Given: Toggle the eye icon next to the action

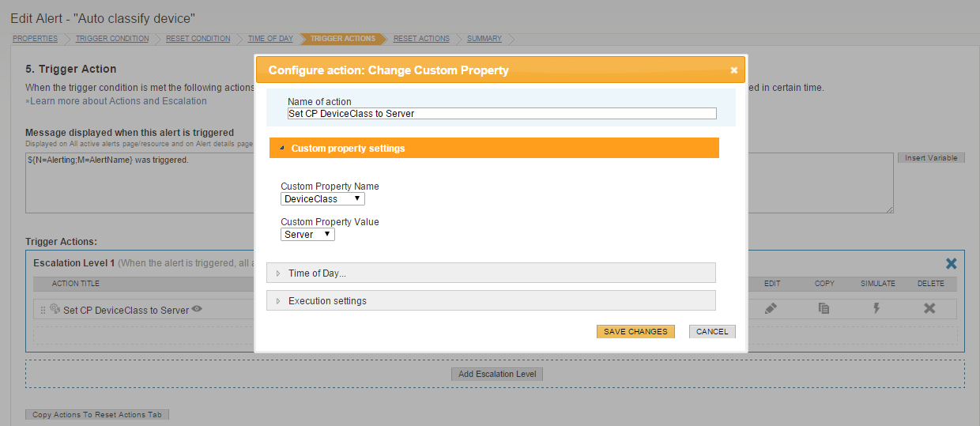Looking at the screenshot, I should click(x=197, y=310).
